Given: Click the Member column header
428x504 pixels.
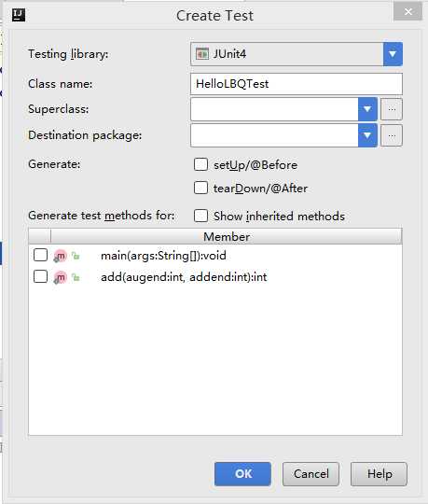Looking at the screenshot, I should coord(227,236).
